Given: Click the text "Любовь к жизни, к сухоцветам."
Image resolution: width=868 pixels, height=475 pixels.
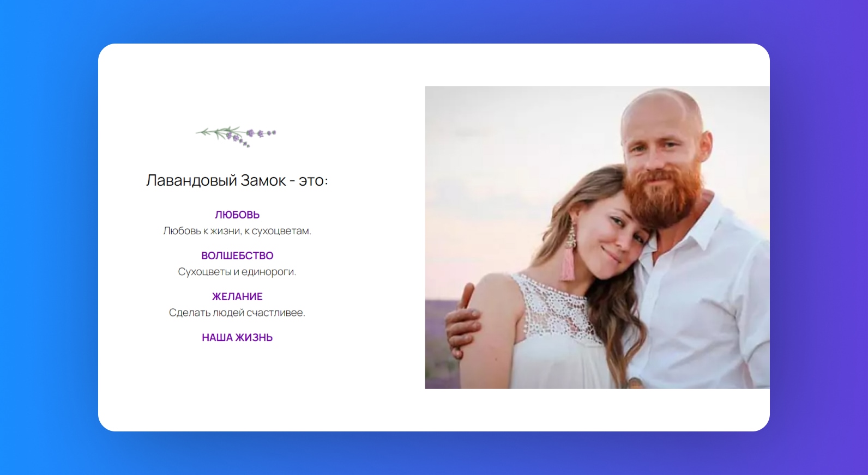Looking at the screenshot, I should (x=237, y=231).
